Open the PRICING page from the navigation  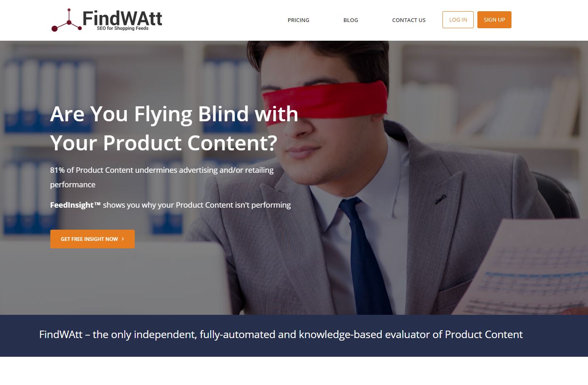(x=299, y=20)
